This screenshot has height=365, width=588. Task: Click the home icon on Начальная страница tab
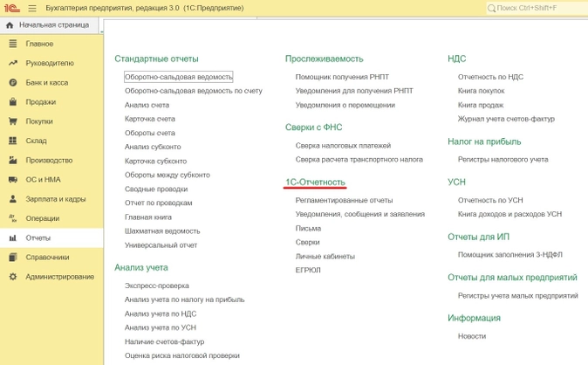pyautogui.click(x=10, y=25)
